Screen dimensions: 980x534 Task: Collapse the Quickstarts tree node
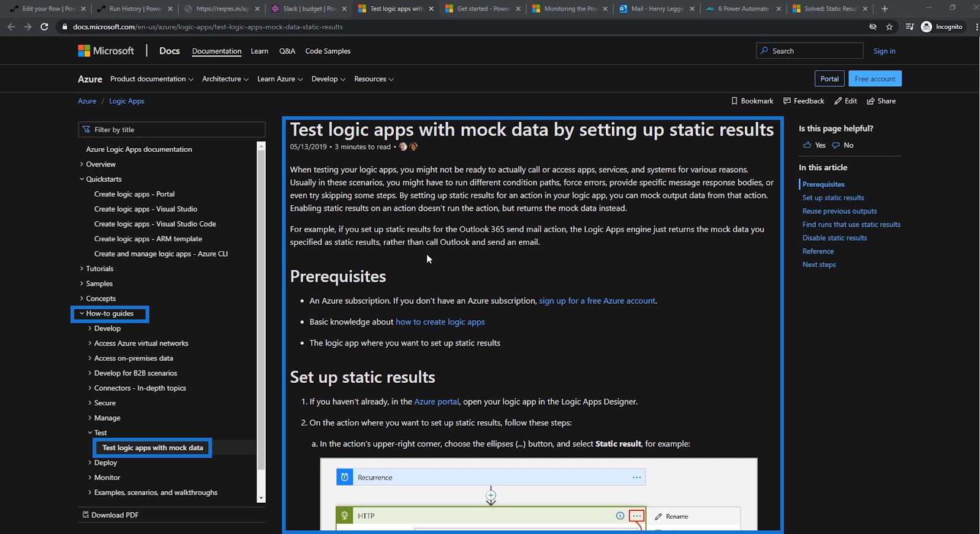point(82,179)
